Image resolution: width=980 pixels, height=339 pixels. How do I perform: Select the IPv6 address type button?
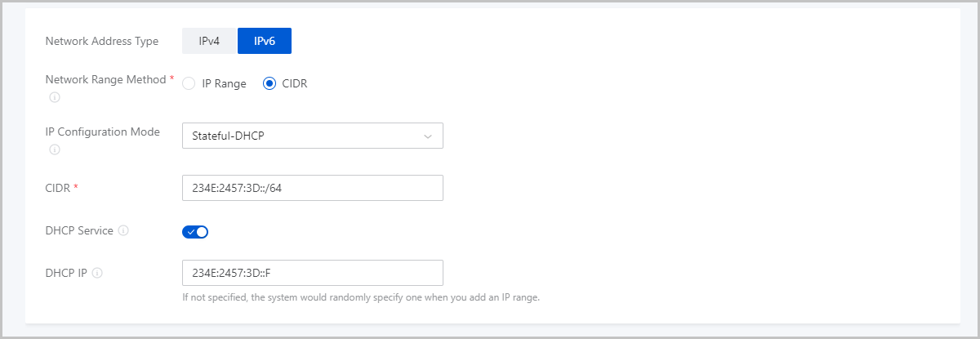point(265,41)
